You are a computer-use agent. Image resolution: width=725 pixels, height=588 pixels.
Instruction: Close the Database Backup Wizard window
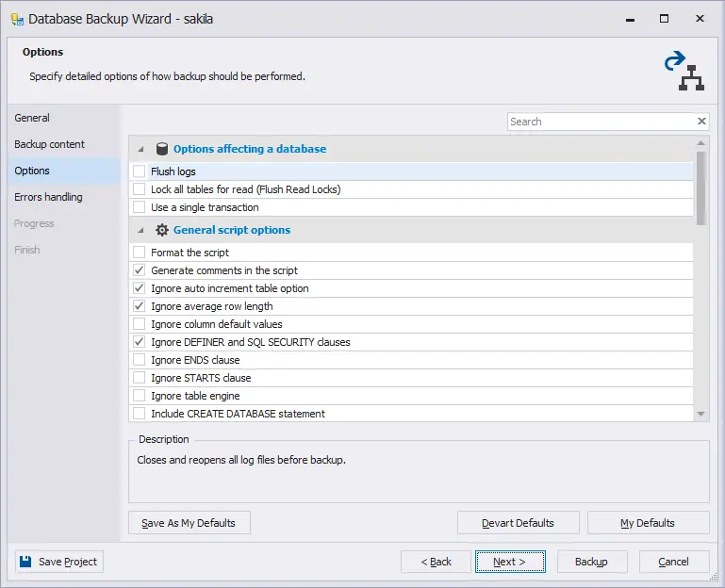coord(700,19)
